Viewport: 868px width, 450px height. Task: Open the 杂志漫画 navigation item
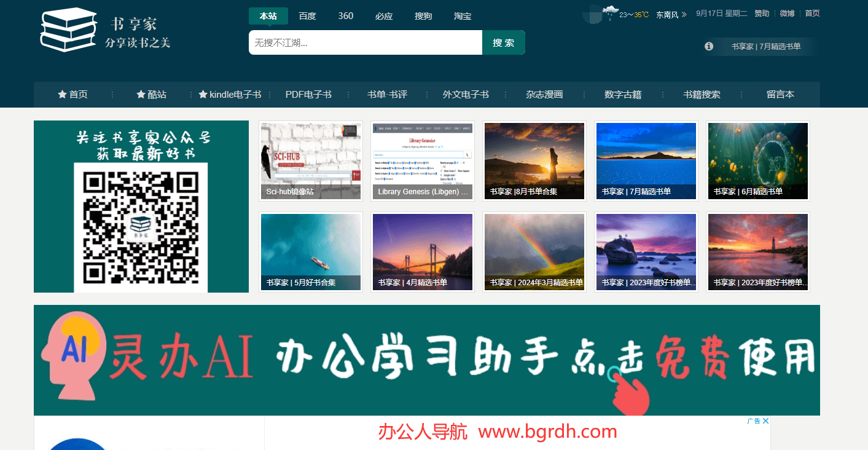coord(544,95)
